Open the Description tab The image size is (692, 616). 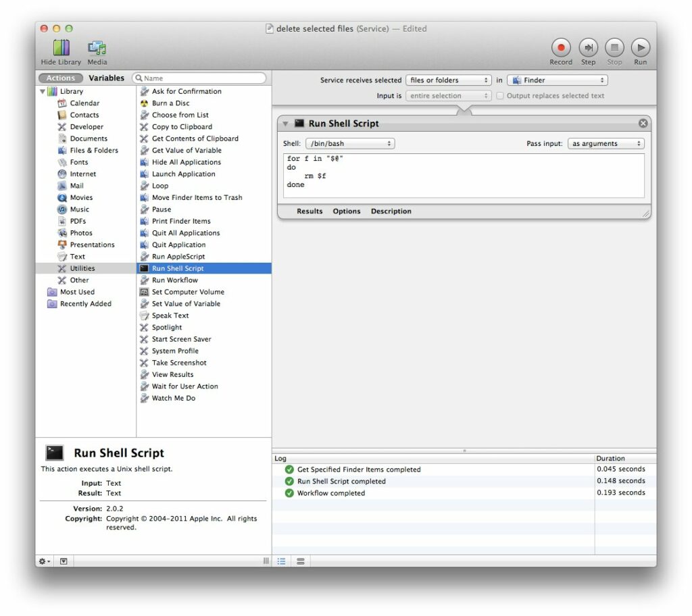point(391,211)
